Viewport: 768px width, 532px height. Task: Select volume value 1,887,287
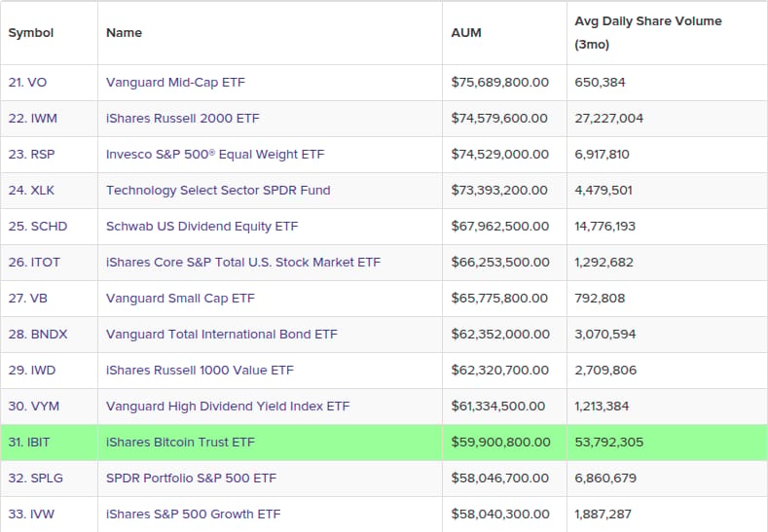[603, 514]
